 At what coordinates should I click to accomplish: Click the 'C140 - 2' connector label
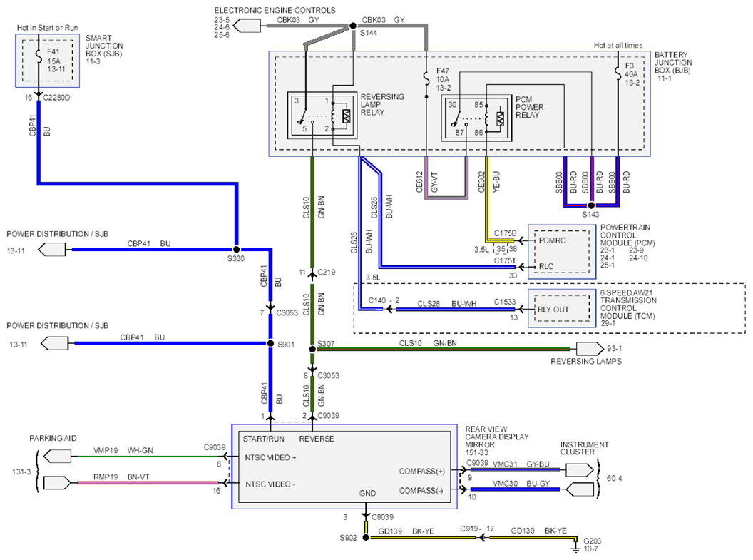point(384,300)
